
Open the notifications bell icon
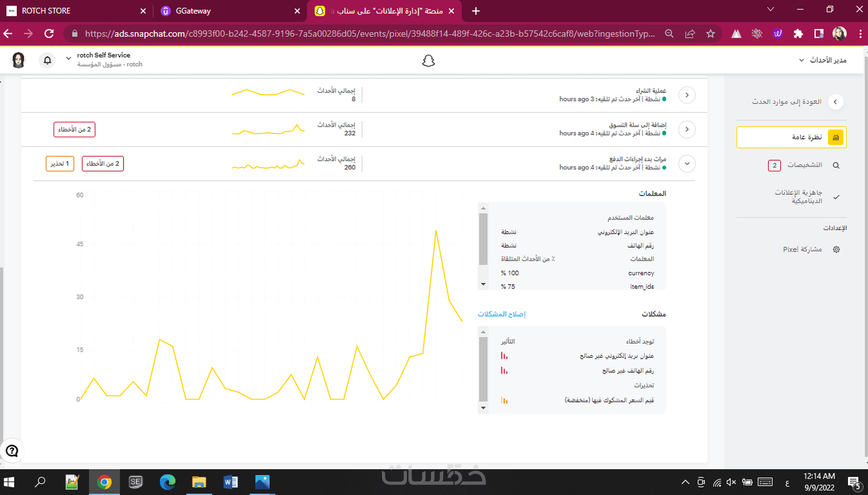pos(47,60)
